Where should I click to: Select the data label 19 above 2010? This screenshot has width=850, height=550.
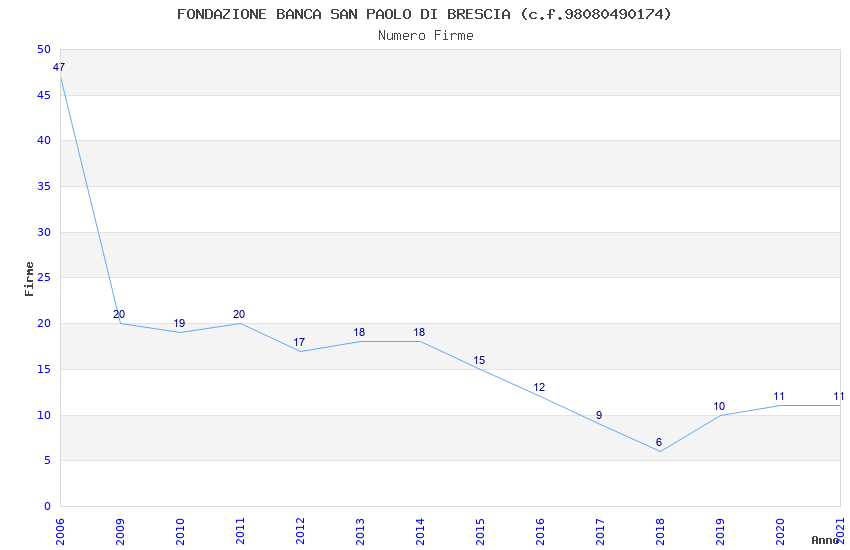click(x=179, y=323)
